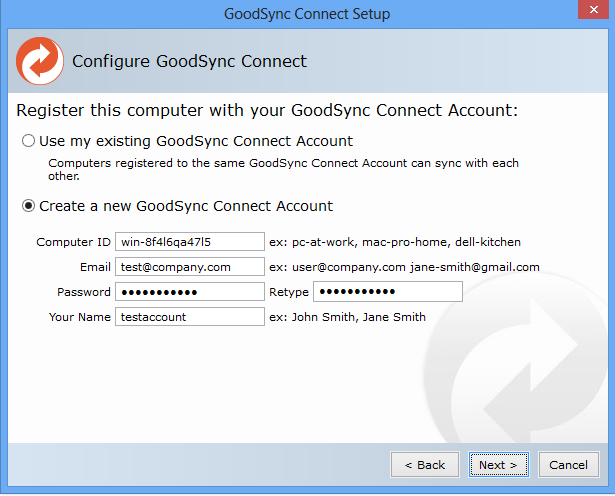
Task: Click the 'Your Name' label
Action: (x=79, y=317)
